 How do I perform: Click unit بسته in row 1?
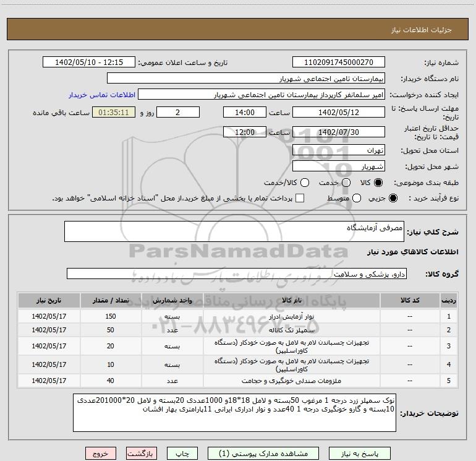[172, 317]
